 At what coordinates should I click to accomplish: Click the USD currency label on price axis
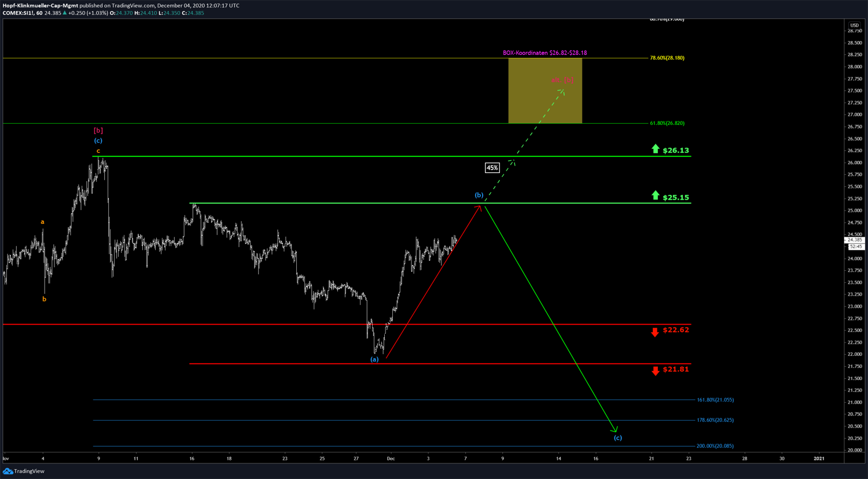tap(854, 25)
